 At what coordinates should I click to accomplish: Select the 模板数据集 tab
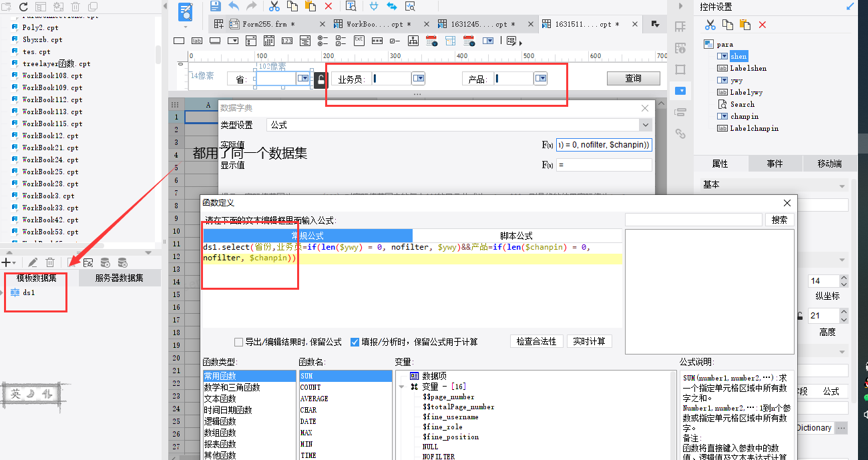37,278
